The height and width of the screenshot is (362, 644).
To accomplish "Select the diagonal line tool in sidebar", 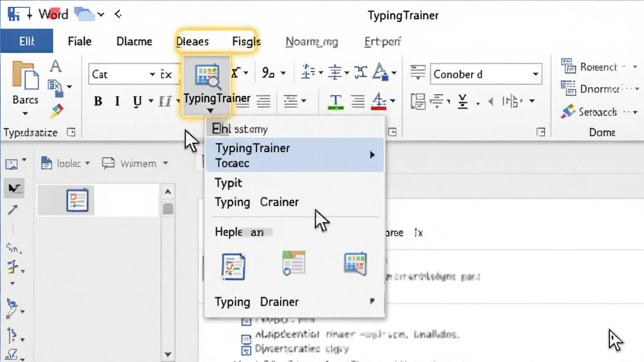I will 13,210.
